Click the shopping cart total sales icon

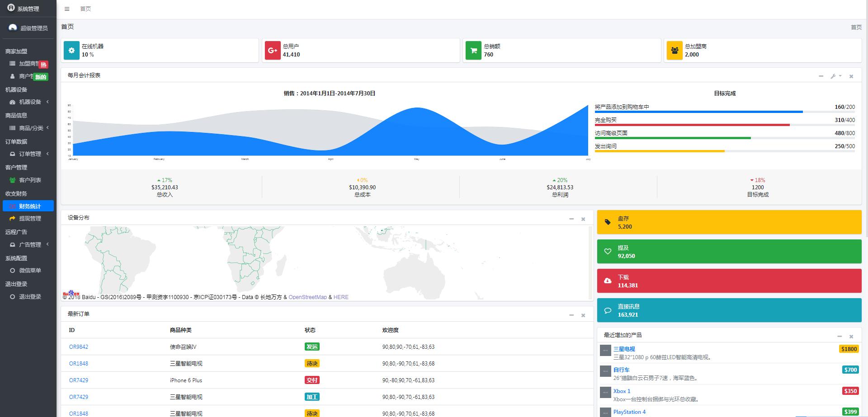click(473, 51)
